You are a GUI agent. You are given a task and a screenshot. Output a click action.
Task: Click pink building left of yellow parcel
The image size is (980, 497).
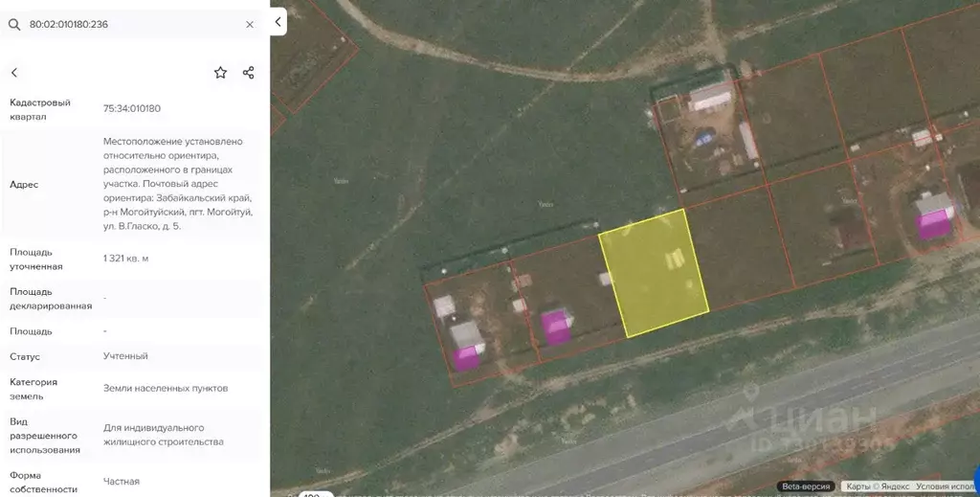click(x=556, y=328)
